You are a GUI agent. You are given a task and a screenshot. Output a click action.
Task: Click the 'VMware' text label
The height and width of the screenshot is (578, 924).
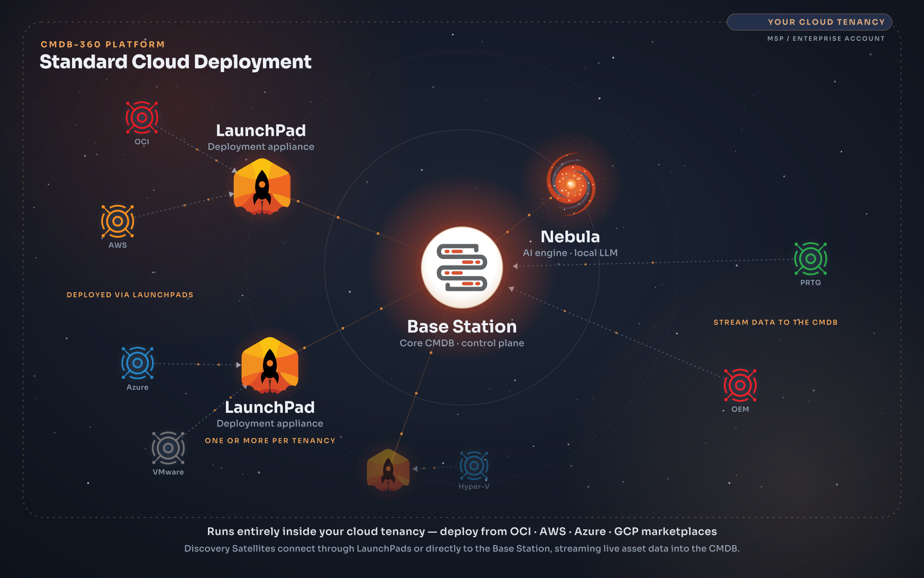168,472
